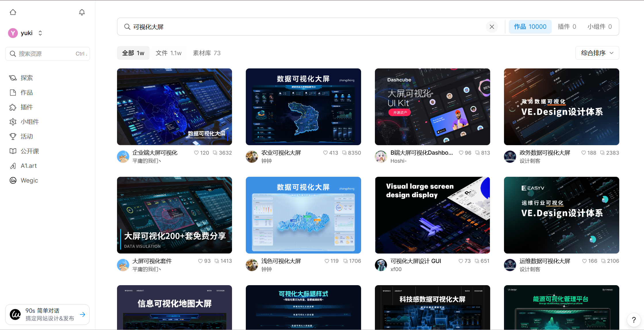Screen dimensions: 644x330
Task: Open the 插件 (Plugins) sidebar icon
Action: click(x=13, y=107)
